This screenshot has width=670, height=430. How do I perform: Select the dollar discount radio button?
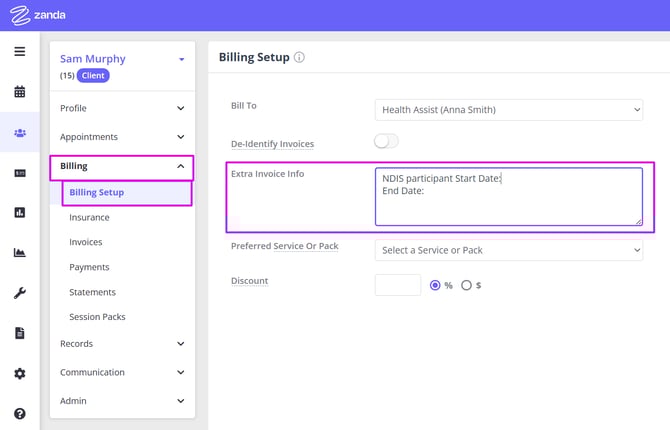[x=466, y=285]
